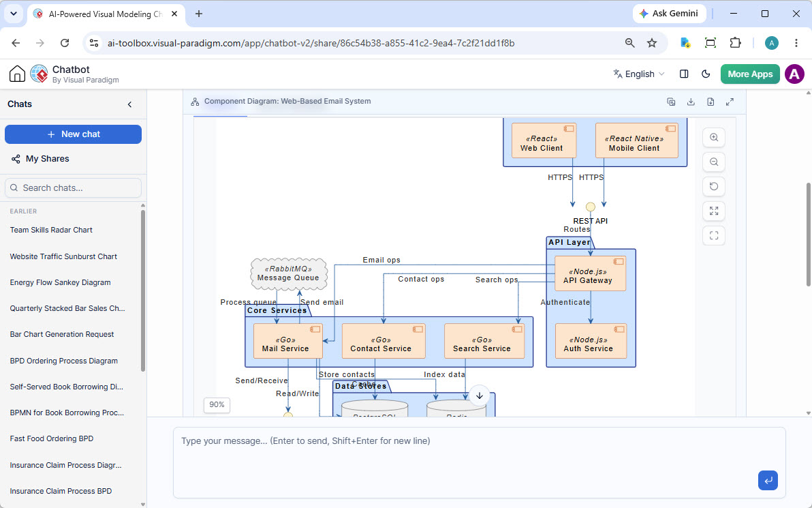Open the Self-Served Book Borrowing chat
This screenshot has width=812, height=508.
[66, 387]
